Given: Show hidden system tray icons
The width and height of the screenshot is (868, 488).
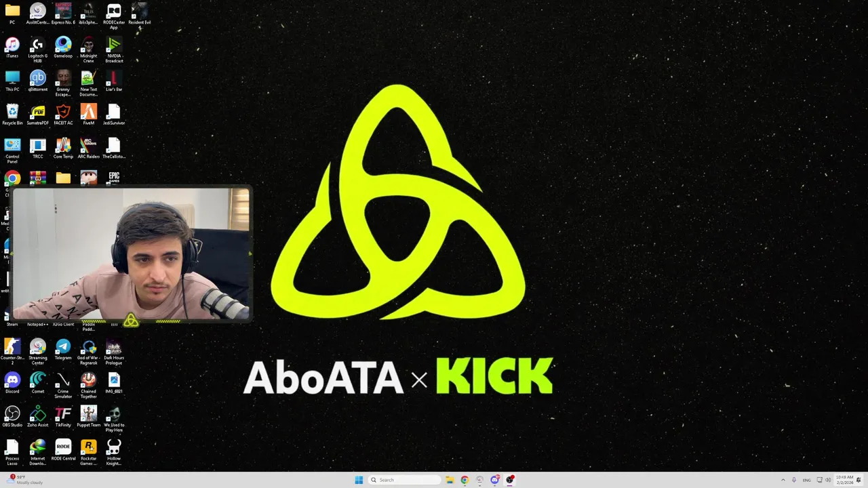Looking at the screenshot, I should [784, 480].
